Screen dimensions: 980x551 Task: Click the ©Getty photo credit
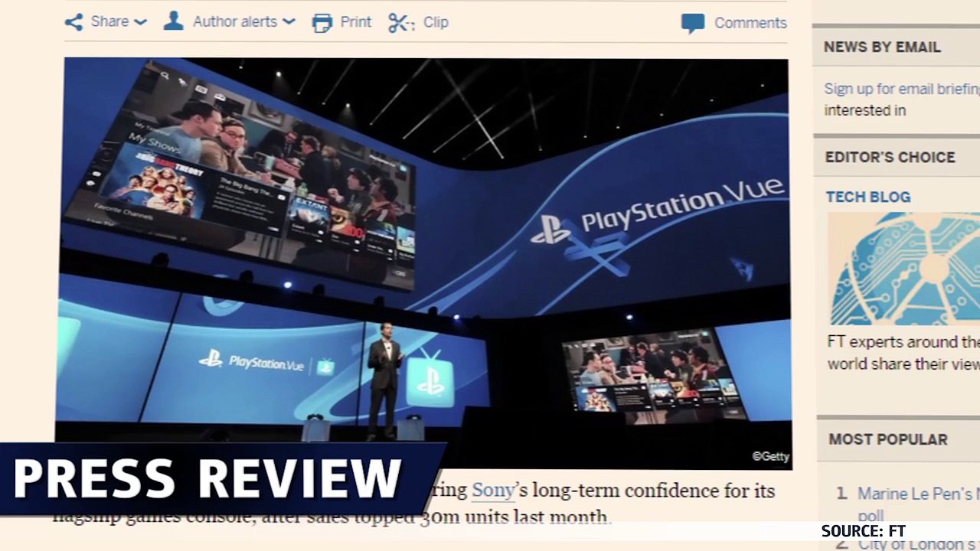[x=770, y=456]
